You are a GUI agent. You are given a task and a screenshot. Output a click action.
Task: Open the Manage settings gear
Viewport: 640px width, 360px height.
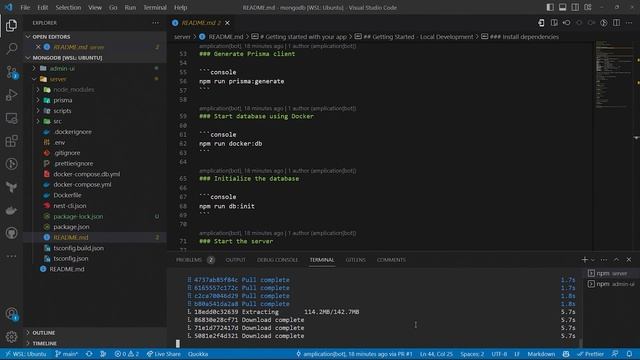11,337
